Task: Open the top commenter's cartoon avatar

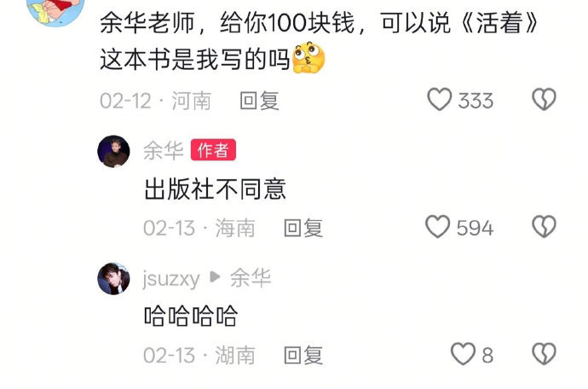Action: pos(55,11)
